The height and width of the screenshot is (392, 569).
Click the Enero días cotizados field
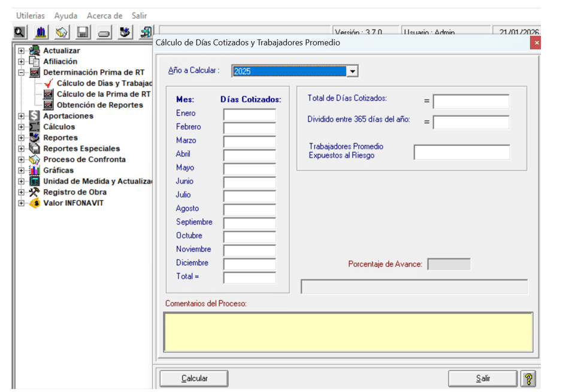pos(249,114)
